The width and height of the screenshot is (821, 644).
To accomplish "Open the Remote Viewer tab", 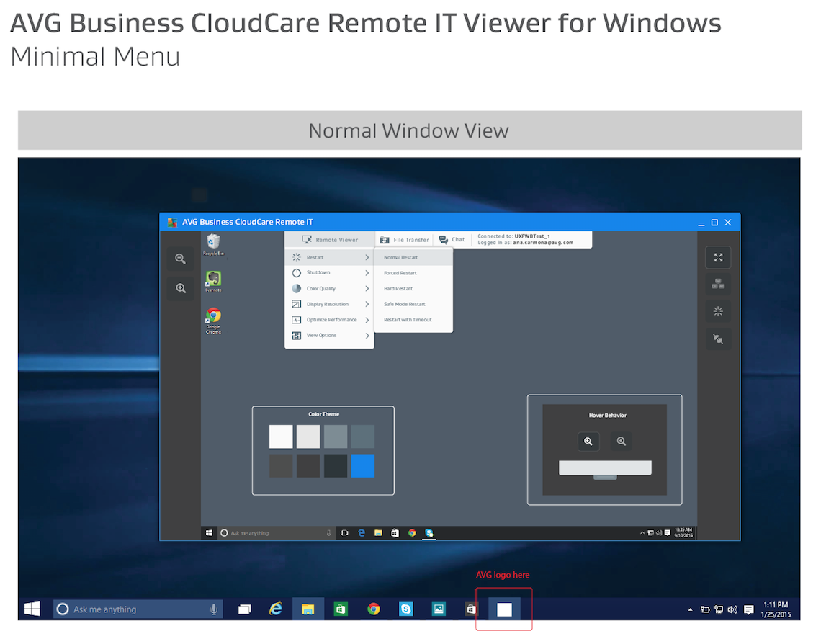I will pyautogui.click(x=330, y=240).
